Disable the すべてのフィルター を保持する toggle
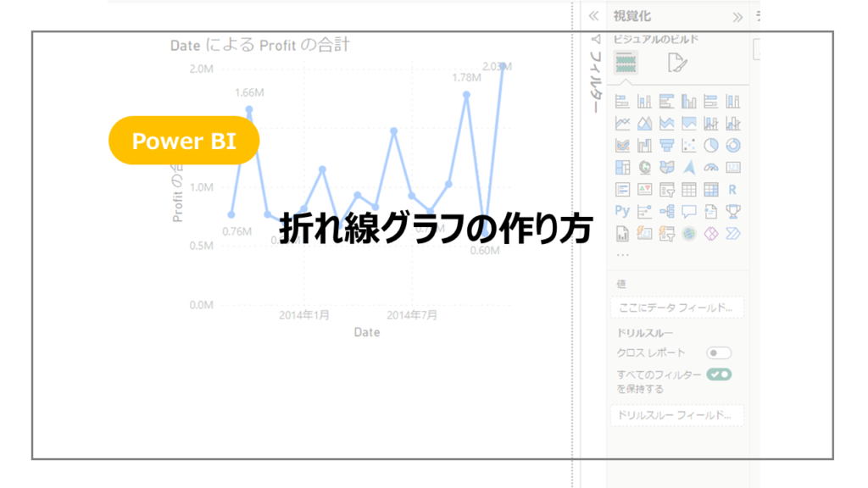Screen dimensions: 868x488 click(720, 374)
